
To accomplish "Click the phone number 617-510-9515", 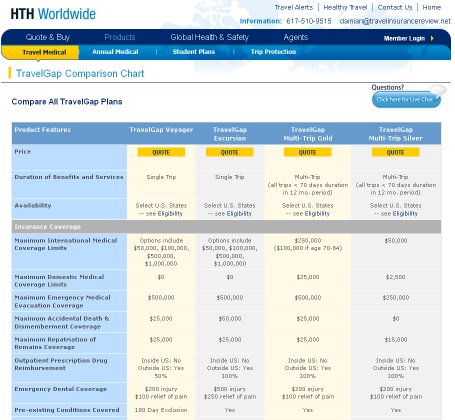I will (309, 21).
